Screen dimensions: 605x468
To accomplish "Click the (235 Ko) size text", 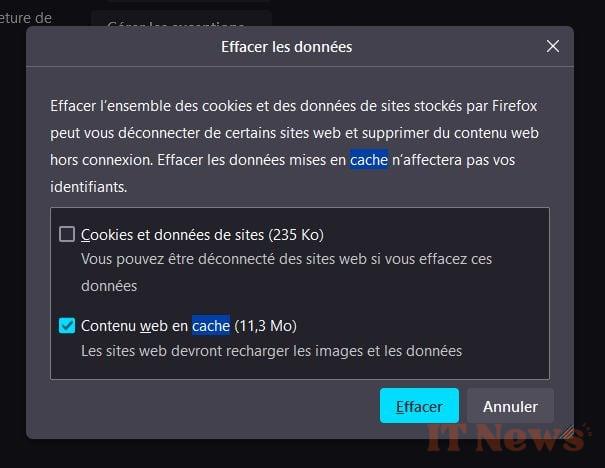I will [x=296, y=235].
